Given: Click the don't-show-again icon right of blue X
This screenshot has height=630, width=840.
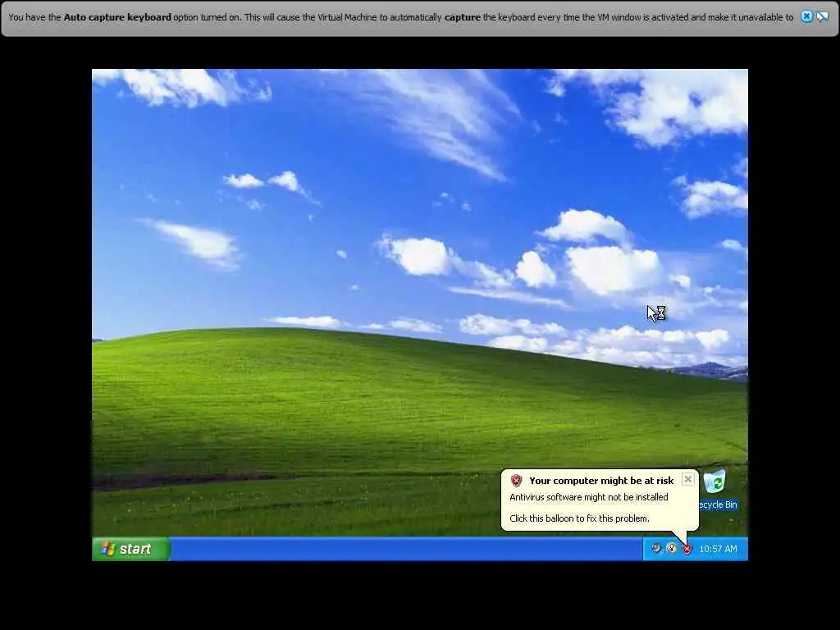Looking at the screenshot, I should point(822,16).
